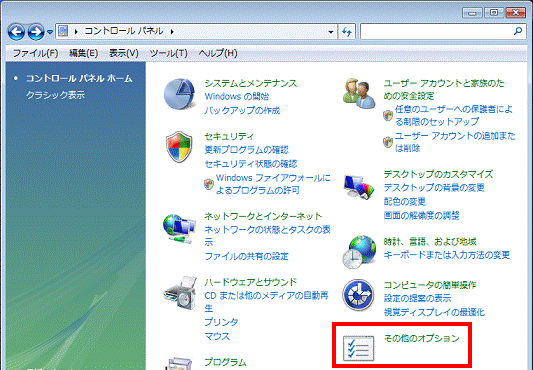Click the refresh button beside address bar
533x370 pixels.
click(347, 32)
